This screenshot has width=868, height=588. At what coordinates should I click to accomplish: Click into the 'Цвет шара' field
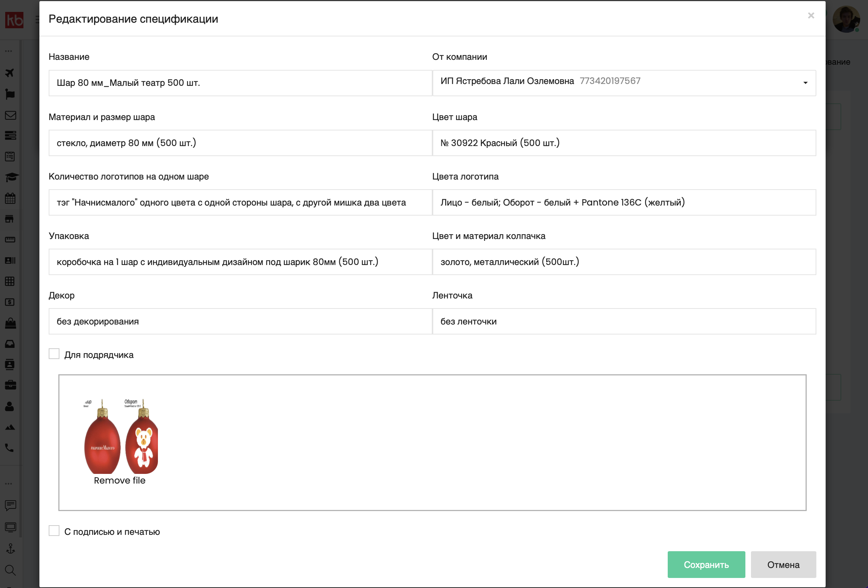[x=624, y=143]
